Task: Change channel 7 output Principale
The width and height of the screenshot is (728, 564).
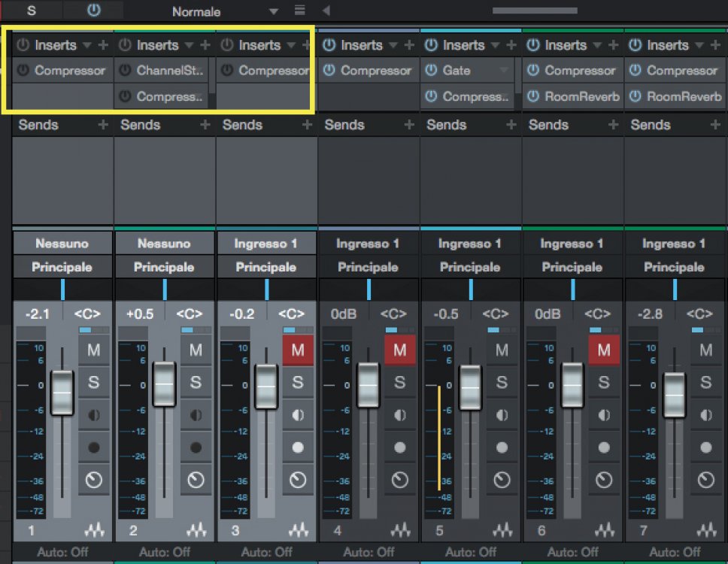Action: 674,267
